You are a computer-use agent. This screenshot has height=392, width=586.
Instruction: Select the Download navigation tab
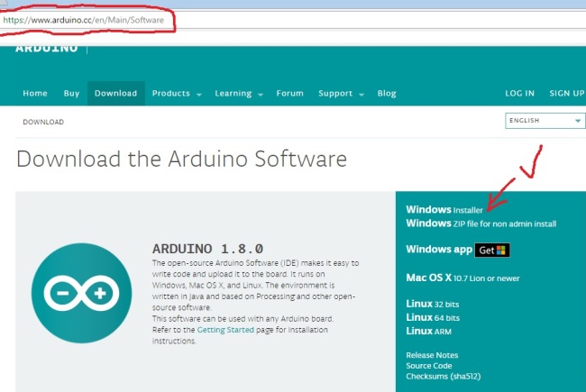115,94
